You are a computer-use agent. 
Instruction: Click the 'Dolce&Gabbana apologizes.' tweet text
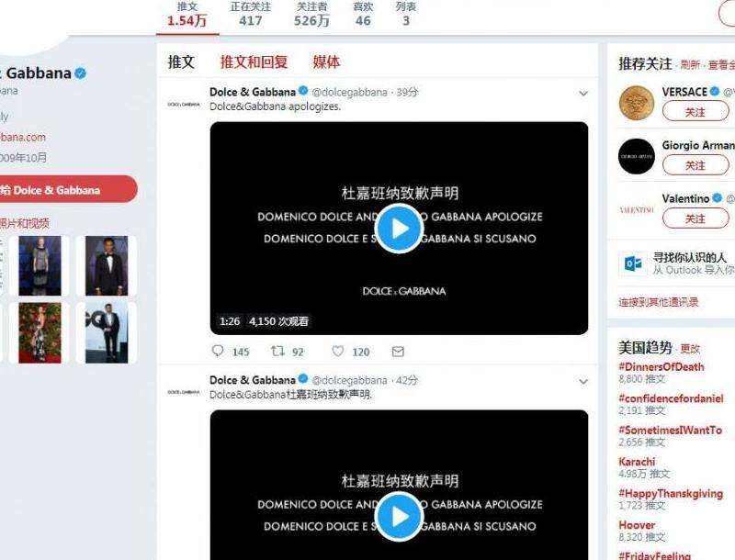(x=275, y=106)
